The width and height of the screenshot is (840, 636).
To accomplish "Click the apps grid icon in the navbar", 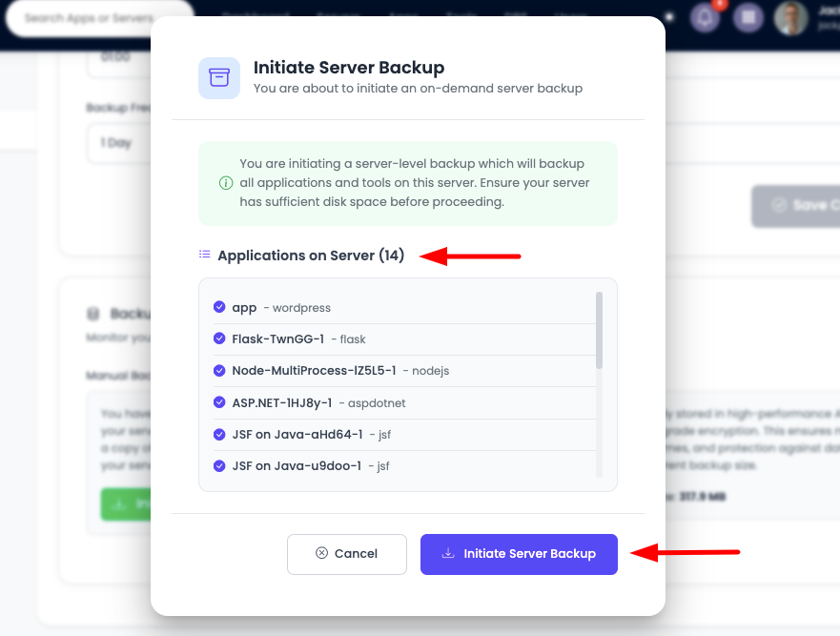I will tap(748, 18).
